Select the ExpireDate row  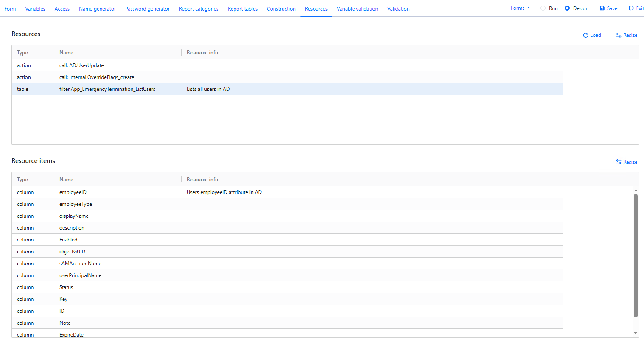click(288, 334)
